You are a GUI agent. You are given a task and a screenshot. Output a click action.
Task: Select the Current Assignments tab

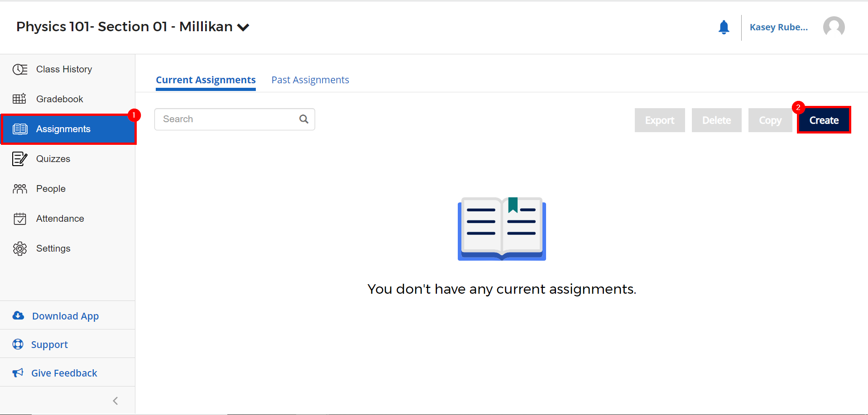click(206, 79)
